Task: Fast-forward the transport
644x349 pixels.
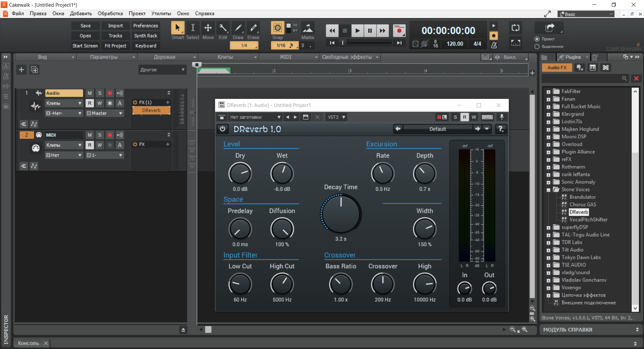Action: coord(383,31)
